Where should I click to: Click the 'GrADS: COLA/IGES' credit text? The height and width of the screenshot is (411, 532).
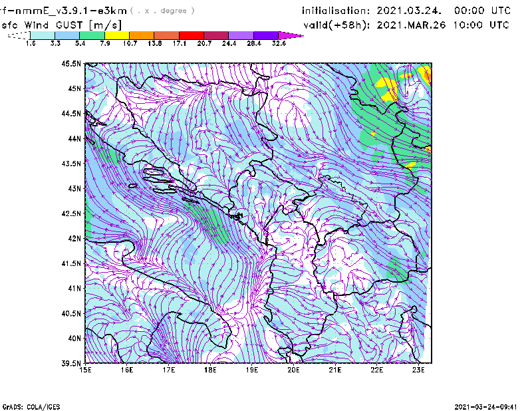pos(31,407)
